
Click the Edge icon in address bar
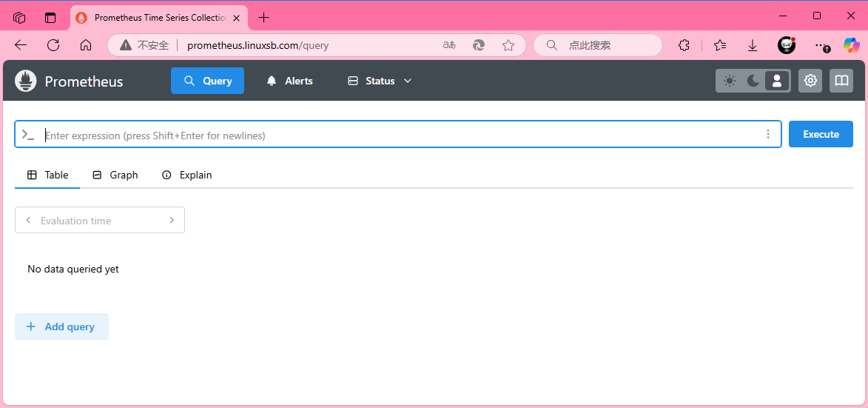479,45
